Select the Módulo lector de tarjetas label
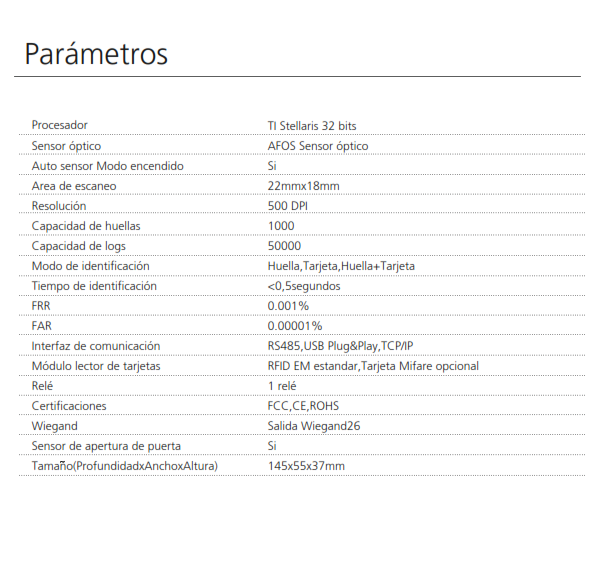595x561 pixels. tap(96, 366)
